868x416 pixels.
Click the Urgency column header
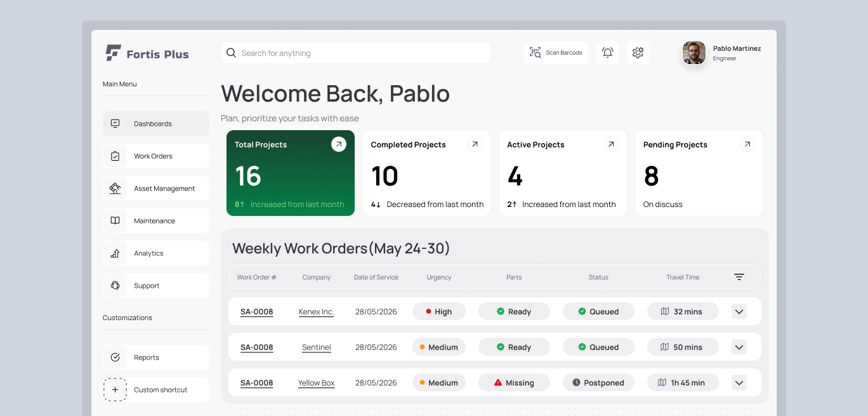439,278
